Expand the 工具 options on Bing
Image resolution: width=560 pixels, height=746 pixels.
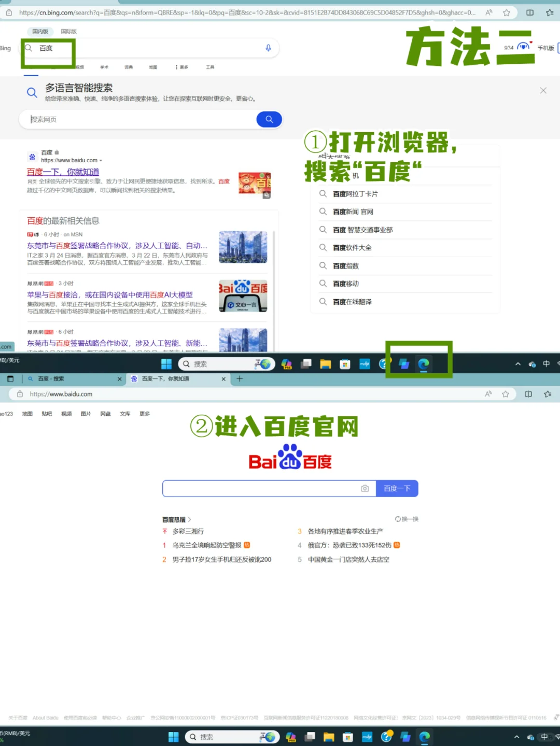pos(209,67)
